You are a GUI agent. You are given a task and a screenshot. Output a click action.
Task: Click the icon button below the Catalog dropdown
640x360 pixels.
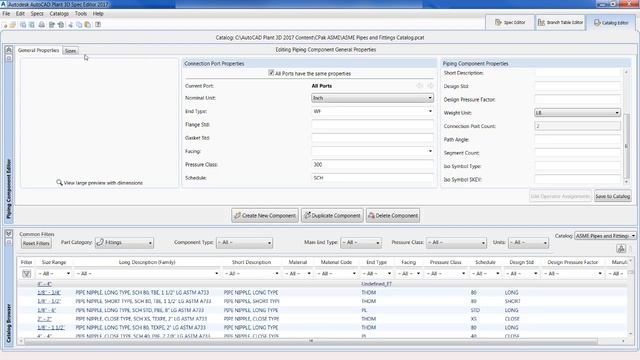(621, 248)
